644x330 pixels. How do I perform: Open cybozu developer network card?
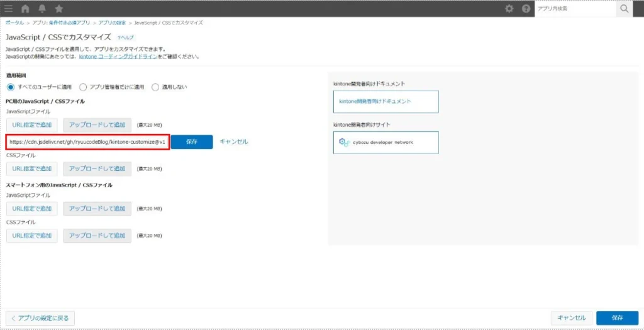pos(386,143)
